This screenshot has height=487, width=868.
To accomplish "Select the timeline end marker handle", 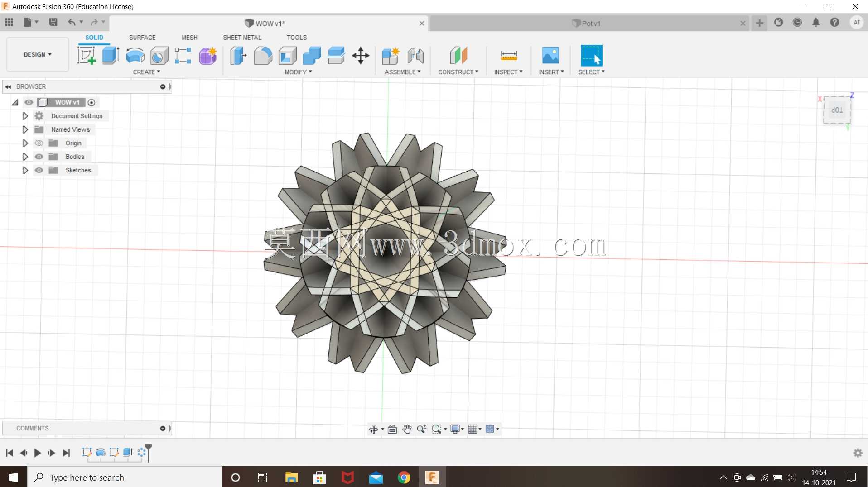I will pos(148,453).
